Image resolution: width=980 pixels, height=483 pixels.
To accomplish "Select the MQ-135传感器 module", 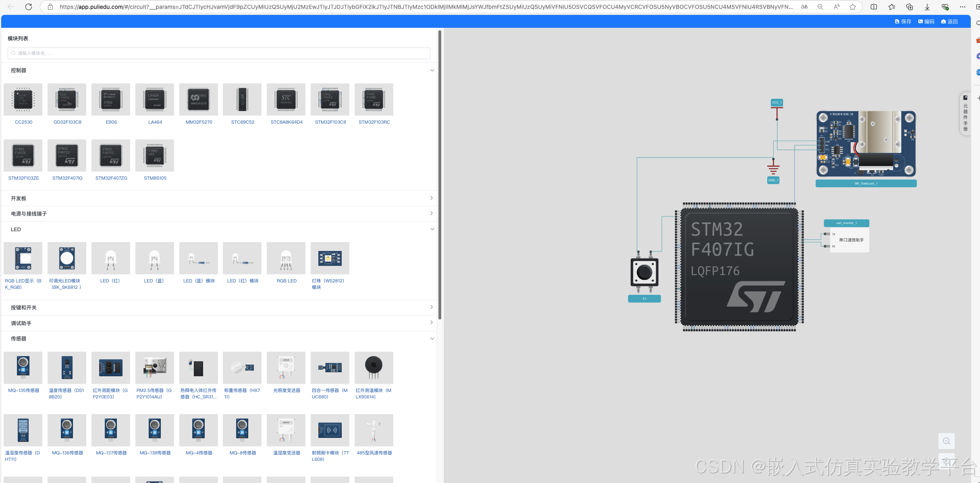I will 23,368.
